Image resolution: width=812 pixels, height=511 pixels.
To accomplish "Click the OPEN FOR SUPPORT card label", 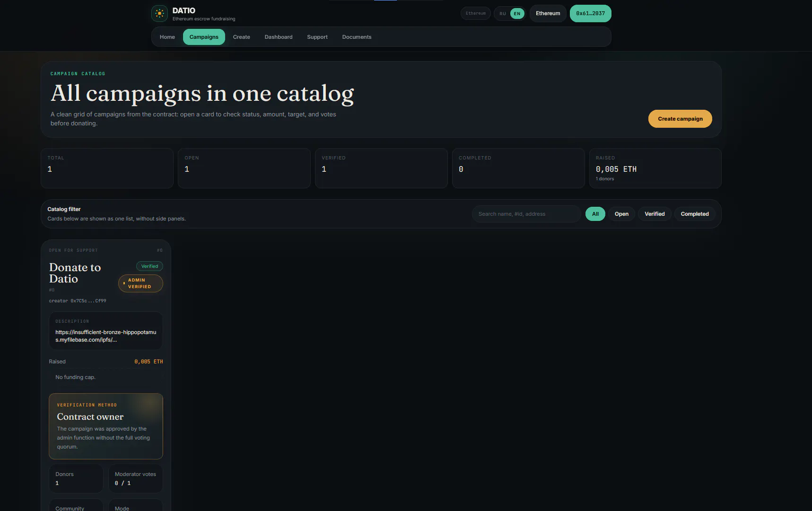I will [73, 250].
